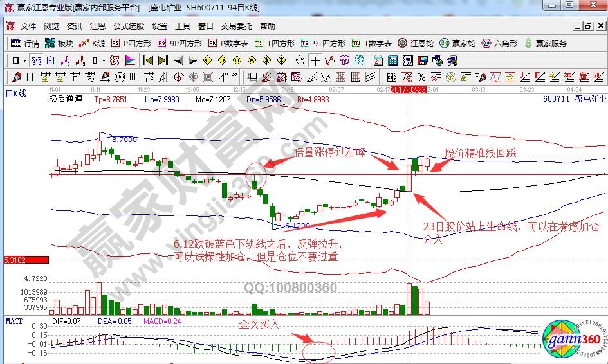Click the 江恩轮 button
The width and height of the screenshot is (608, 364).
(423, 43)
